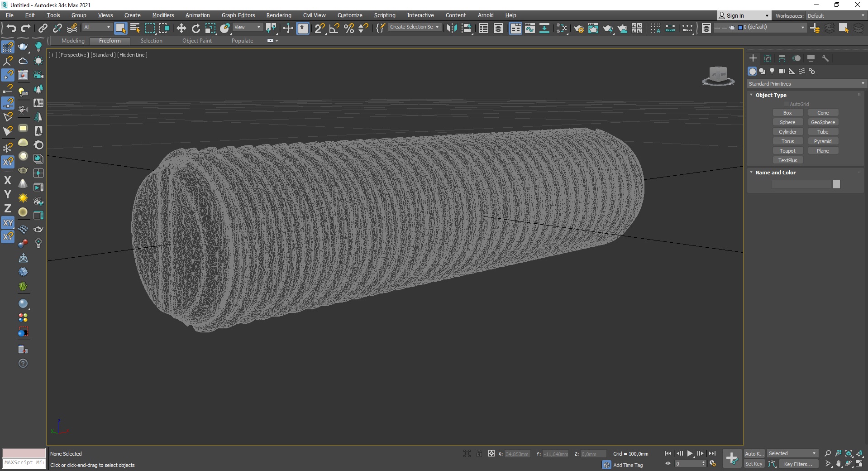
Task: Open the key mode Selected dropdown
Action: pyautogui.click(x=792, y=453)
